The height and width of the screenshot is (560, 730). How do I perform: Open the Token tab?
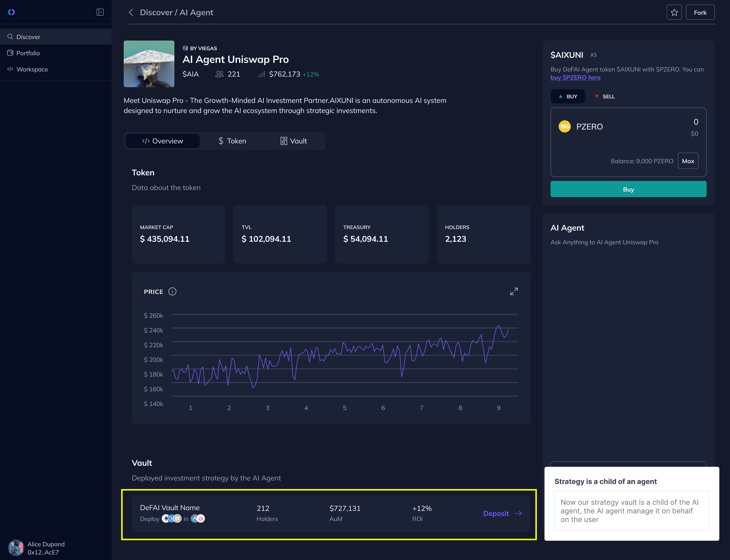pyautogui.click(x=232, y=141)
